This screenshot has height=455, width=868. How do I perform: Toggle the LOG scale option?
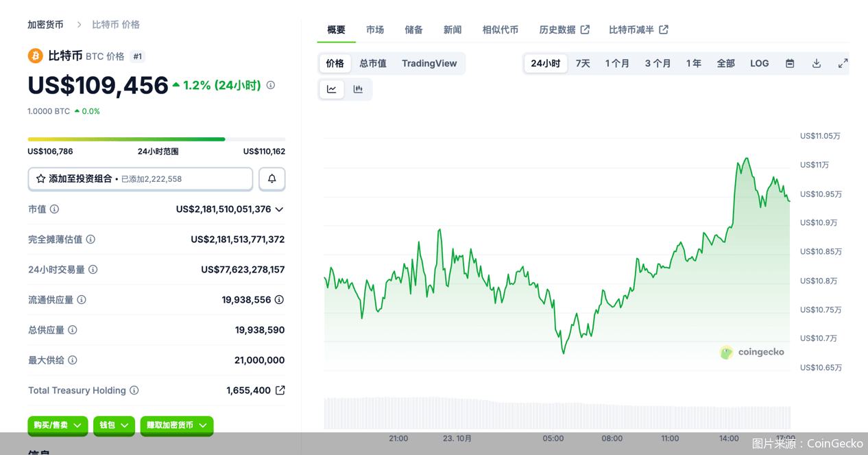759,63
